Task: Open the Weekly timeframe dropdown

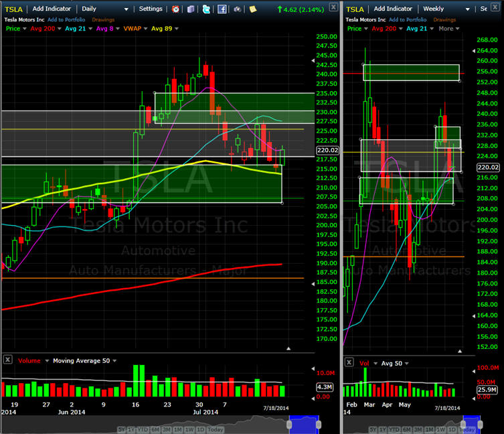Action: tap(446, 9)
